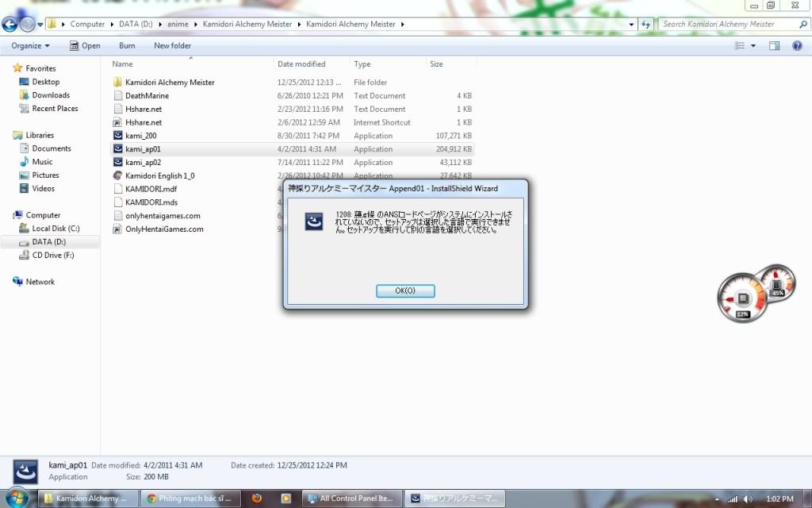
Task: Switch to Kamidori Alchemy Explorer taskbar button
Action: 88,498
